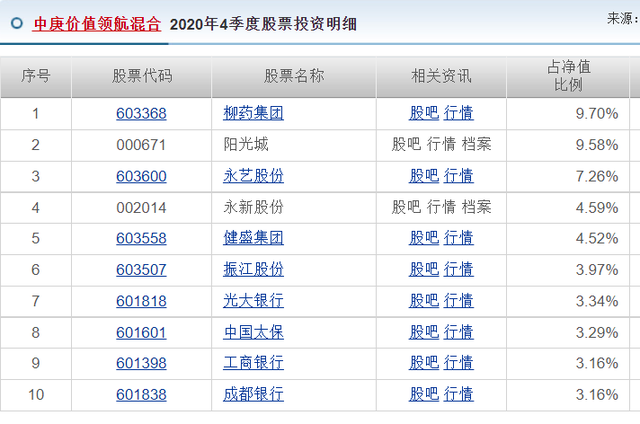The image size is (640, 424).
Task: Select the 4.52% net value ratio
Action: [x=597, y=238]
